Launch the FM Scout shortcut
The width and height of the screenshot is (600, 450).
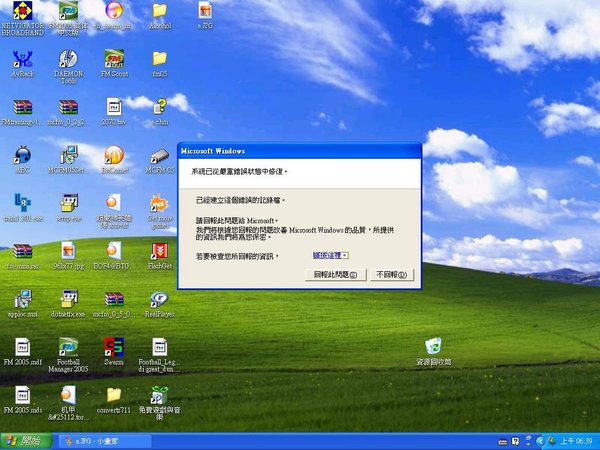(114, 59)
